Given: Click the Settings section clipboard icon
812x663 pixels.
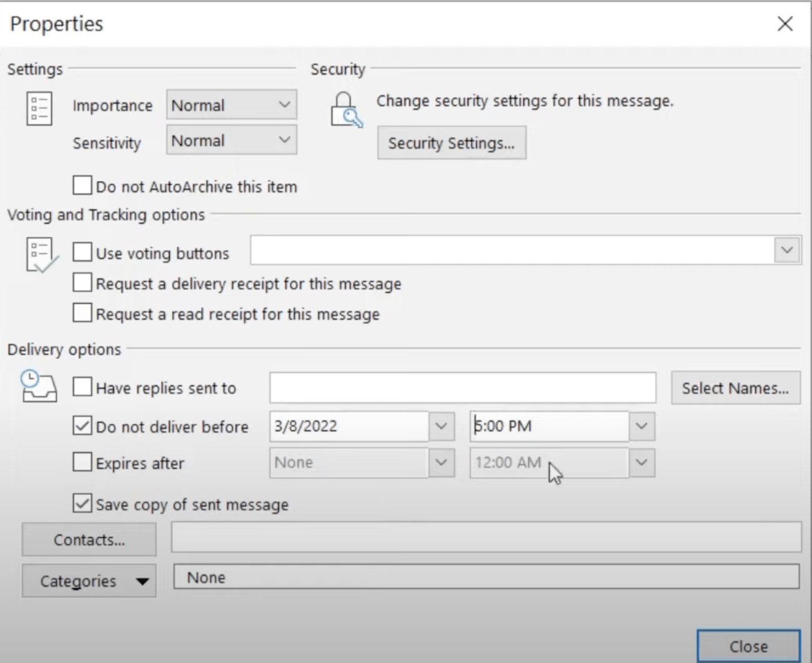Looking at the screenshot, I should click(x=39, y=108).
